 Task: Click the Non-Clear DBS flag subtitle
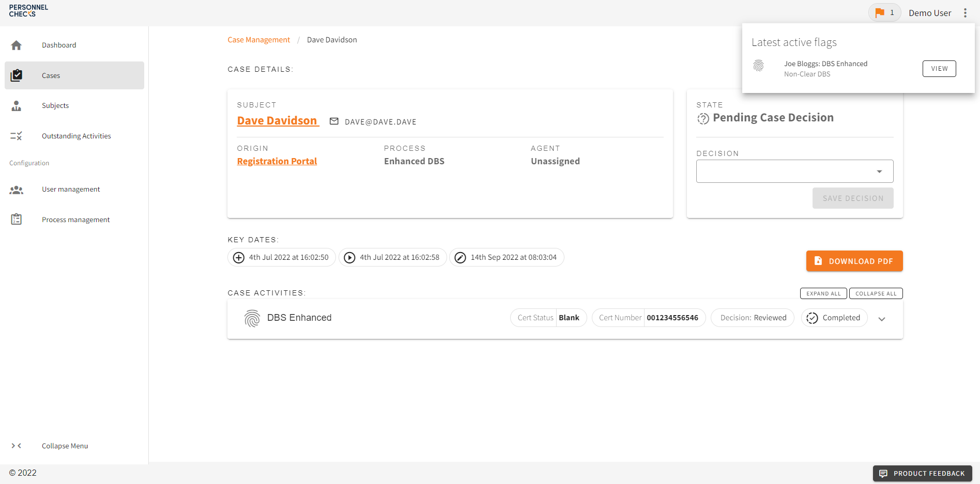tap(807, 74)
